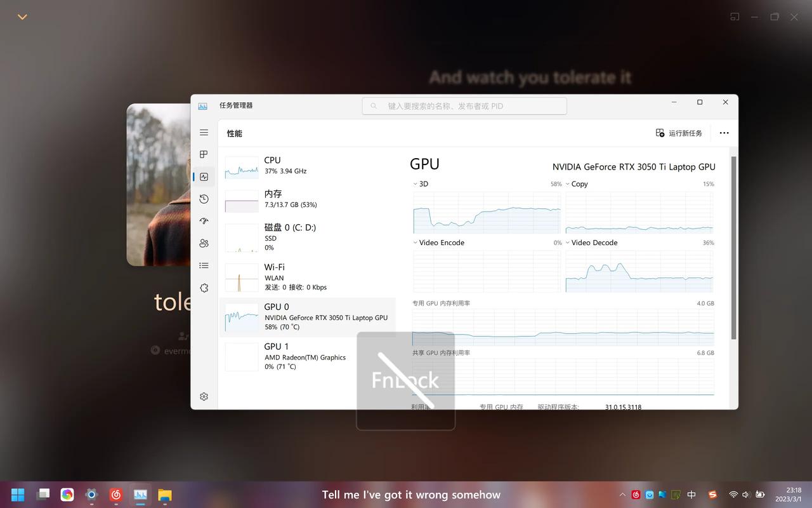Open the Video Encode graph dropdown
The height and width of the screenshot is (508, 812).
(415, 243)
